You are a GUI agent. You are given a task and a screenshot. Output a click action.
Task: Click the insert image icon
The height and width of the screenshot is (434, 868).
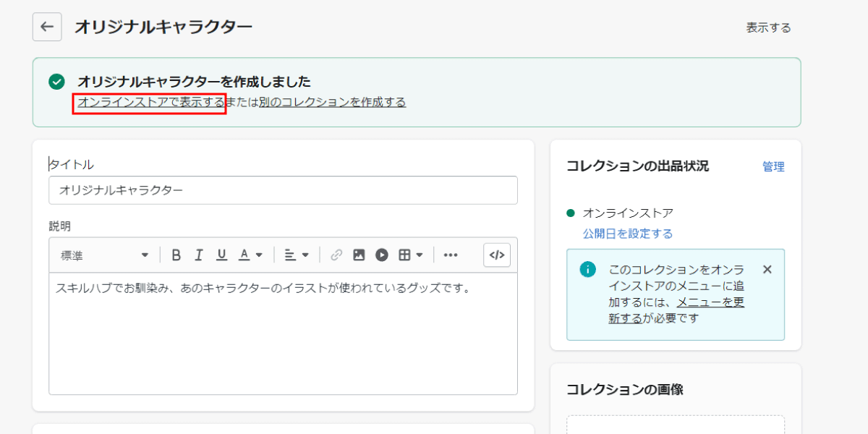click(x=359, y=255)
